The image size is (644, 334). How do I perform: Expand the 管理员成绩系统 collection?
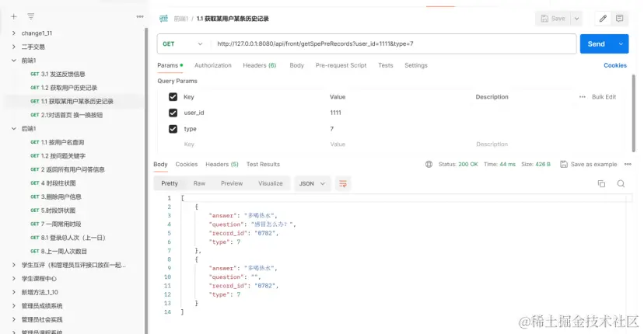tap(13, 306)
